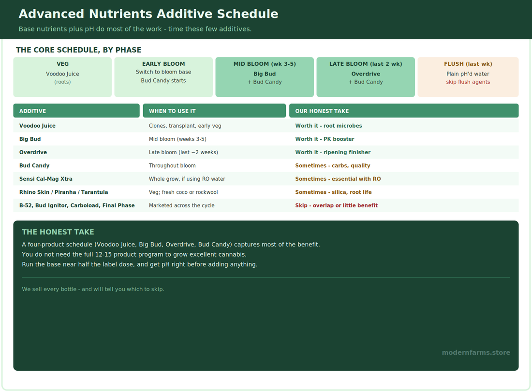Click 'Worth it - root microbes' verdict
Image resolution: width=532 pixels, height=392 pixels.
[x=328, y=126]
